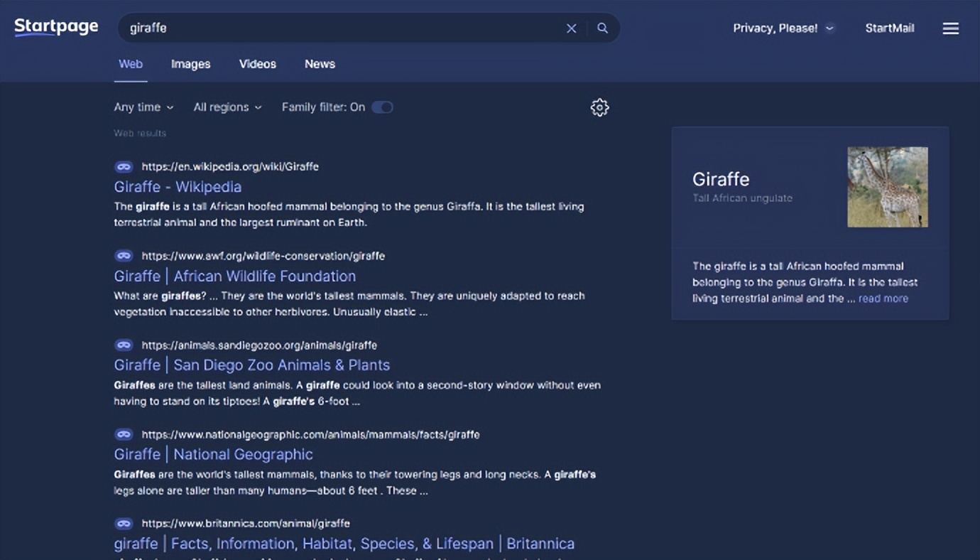Open the StartMail link
980x560 pixels.
[889, 28]
